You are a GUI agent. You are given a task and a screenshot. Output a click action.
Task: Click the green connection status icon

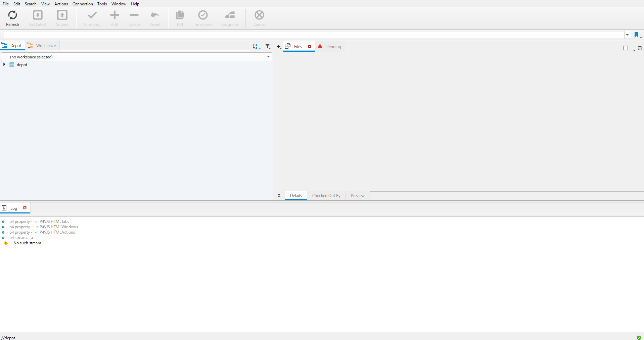[x=639, y=338]
